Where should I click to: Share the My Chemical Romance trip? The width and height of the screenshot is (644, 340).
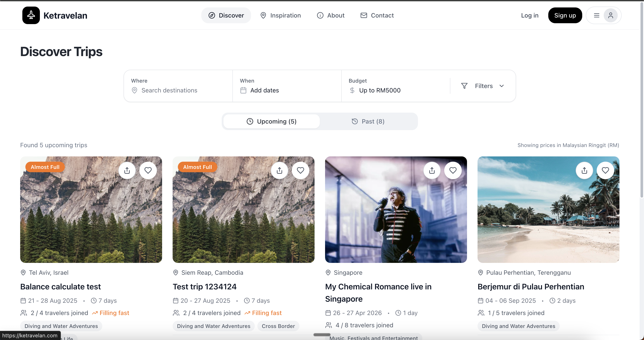432,170
